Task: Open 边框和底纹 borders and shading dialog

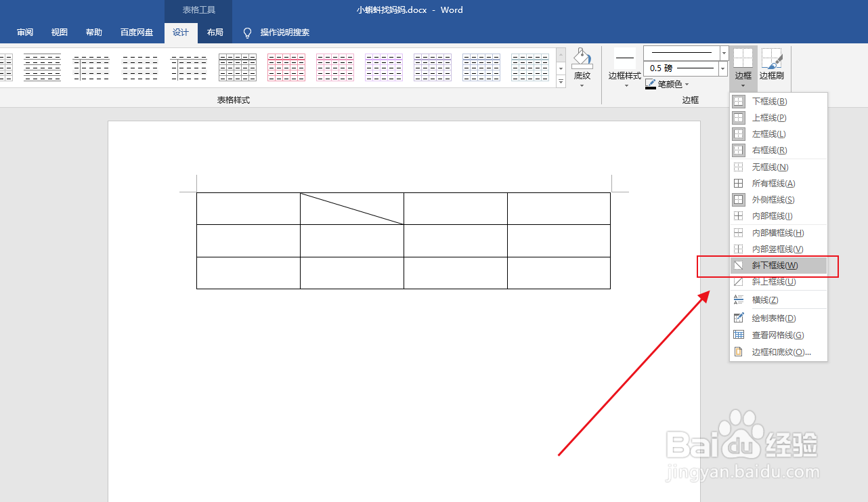Action: (x=779, y=352)
